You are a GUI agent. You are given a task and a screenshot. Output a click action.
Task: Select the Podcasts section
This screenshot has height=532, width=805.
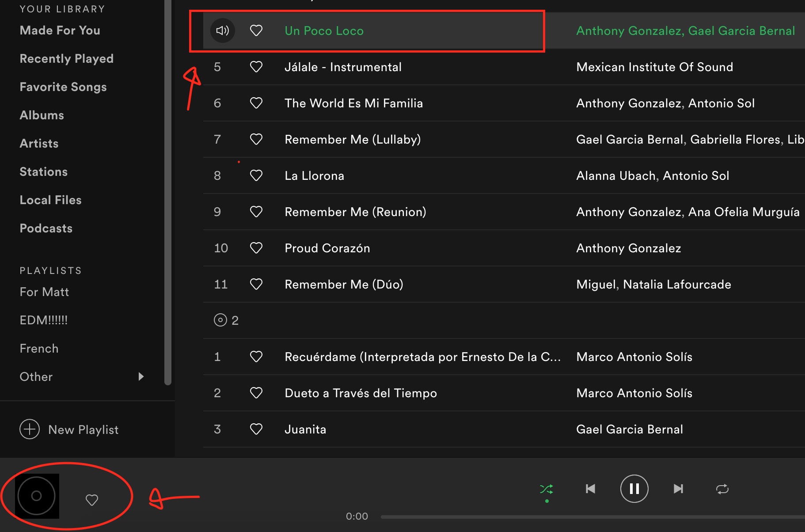46,228
